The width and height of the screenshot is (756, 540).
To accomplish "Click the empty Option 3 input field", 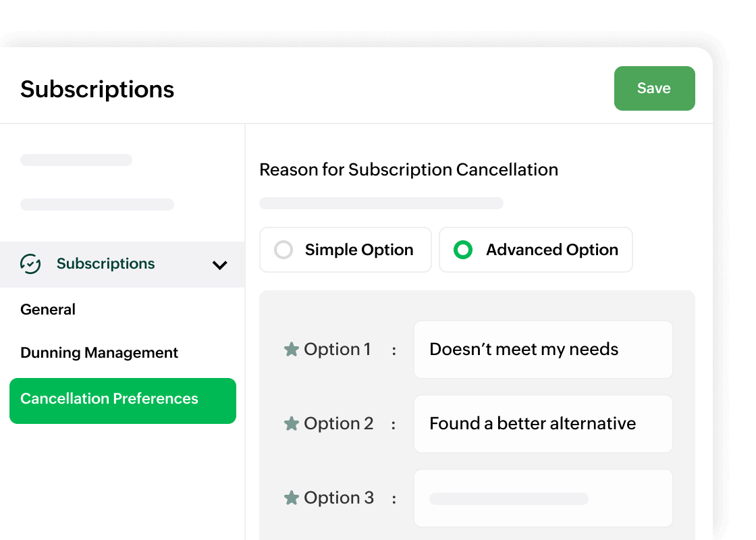I will 543,498.
